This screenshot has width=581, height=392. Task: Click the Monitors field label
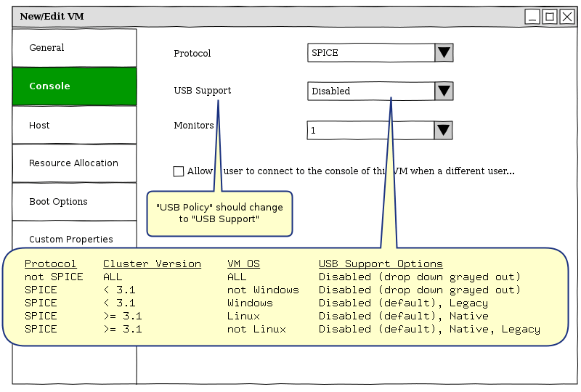(194, 125)
